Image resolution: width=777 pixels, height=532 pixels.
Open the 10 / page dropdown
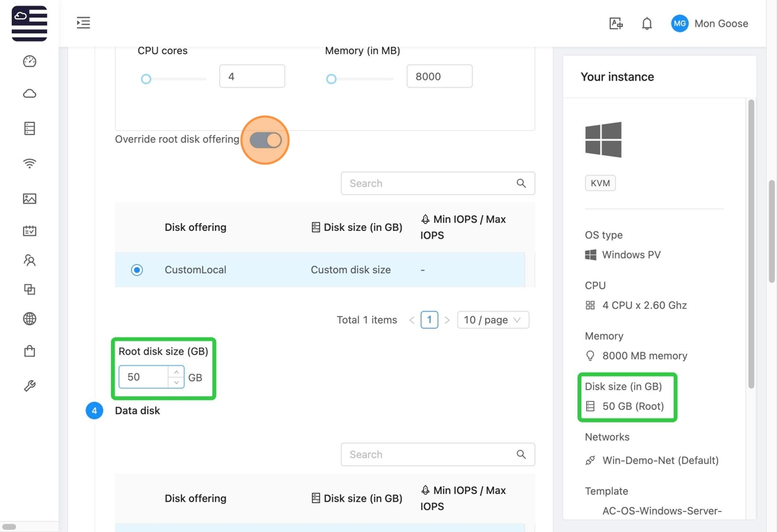[x=493, y=320]
